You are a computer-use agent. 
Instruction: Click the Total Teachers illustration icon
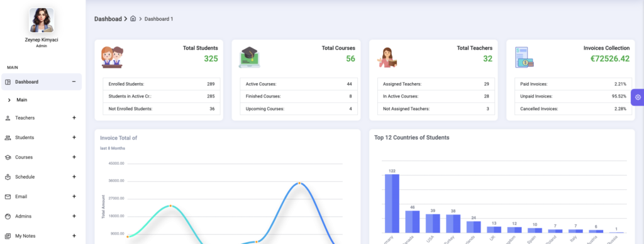coord(387,57)
